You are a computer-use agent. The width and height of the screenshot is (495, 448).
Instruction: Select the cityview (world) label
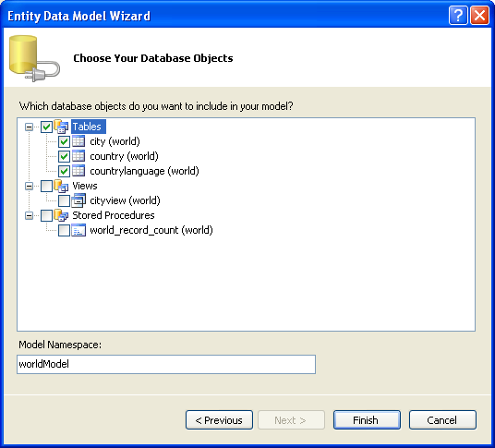[125, 200]
